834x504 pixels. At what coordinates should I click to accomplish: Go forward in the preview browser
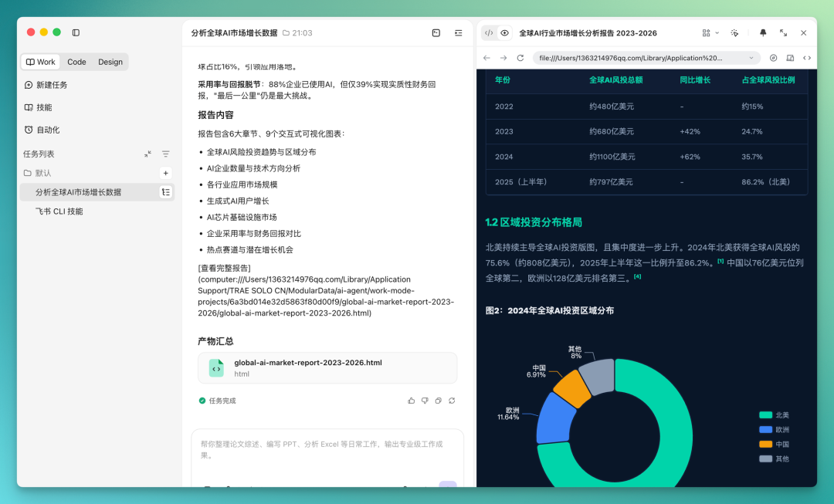(x=503, y=58)
